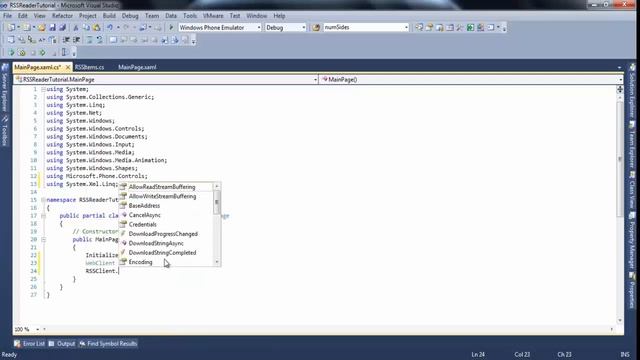Viewport: 640px width, 360px height.
Task: Click the New Project toolbar icon
Action: [x=11, y=27]
